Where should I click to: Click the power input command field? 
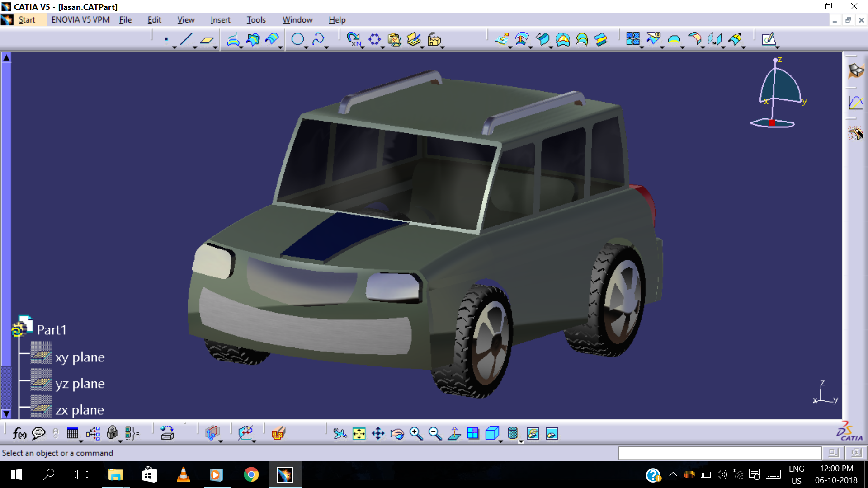pyautogui.click(x=720, y=453)
